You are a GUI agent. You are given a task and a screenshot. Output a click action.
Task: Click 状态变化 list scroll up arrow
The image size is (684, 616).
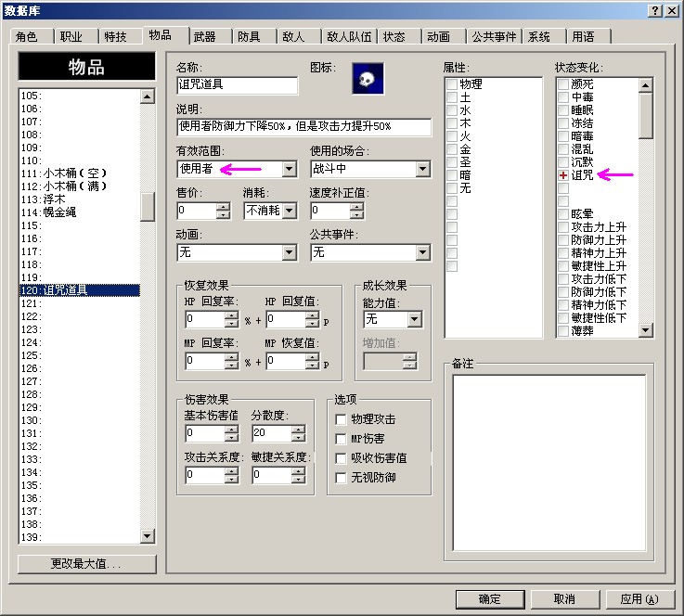tap(646, 85)
